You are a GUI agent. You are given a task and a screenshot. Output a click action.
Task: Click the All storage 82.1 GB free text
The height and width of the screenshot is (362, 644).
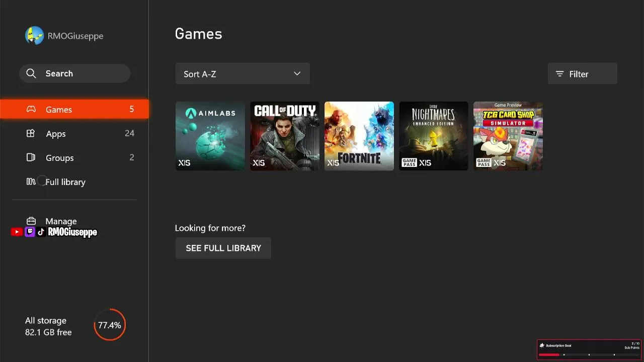48,326
